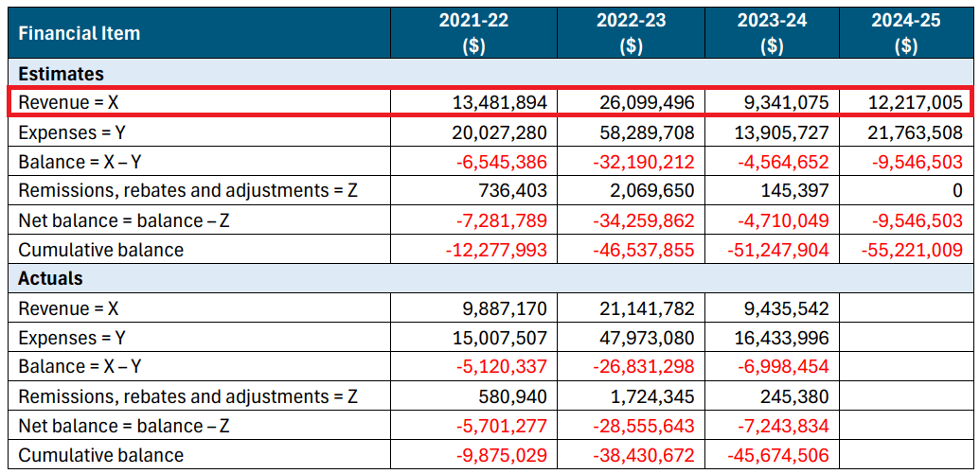Select actual balance value -26,831,298

coord(646,367)
